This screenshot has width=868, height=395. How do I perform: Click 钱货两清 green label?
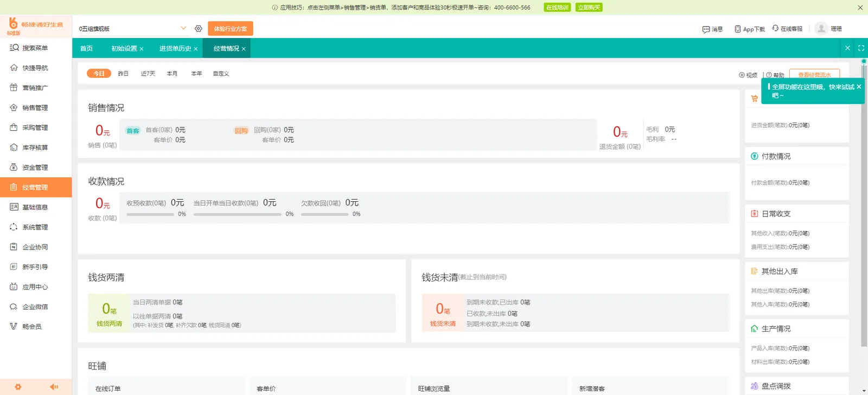(109, 323)
